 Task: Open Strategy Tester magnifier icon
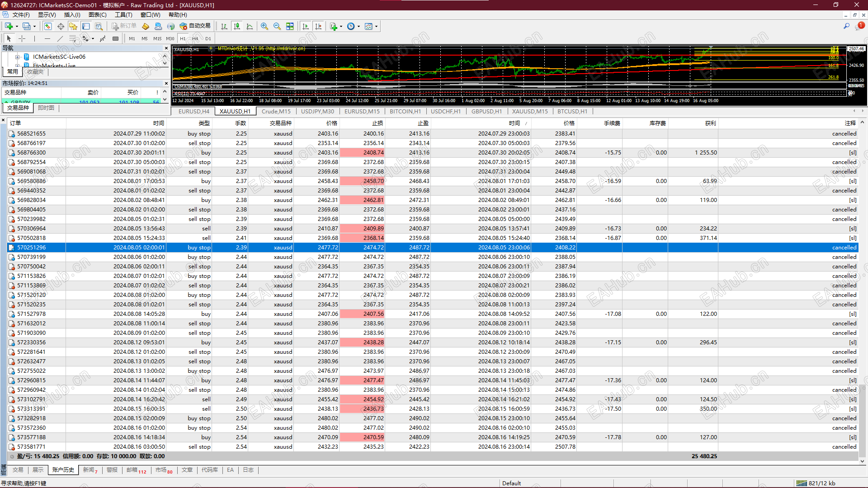[99, 26]
